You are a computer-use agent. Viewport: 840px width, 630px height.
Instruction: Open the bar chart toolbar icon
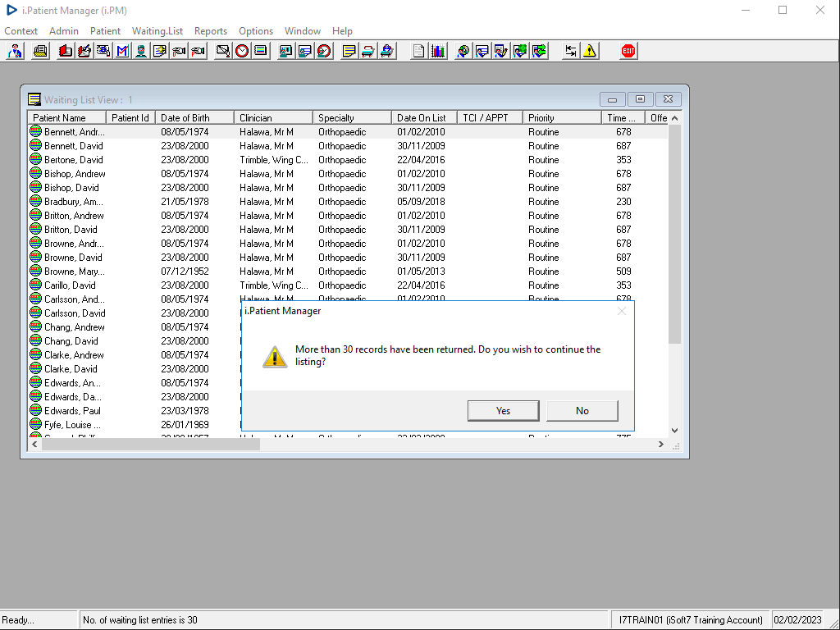[438, 51]
